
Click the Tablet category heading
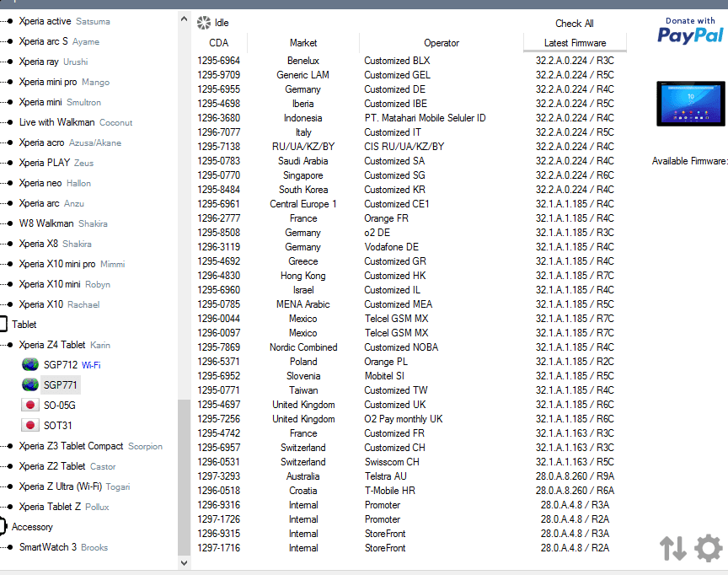coord(24,325)
